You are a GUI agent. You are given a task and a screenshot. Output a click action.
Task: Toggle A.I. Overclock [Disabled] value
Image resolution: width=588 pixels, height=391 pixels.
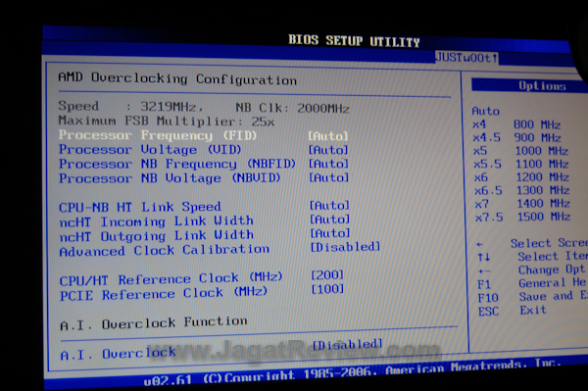347,345
